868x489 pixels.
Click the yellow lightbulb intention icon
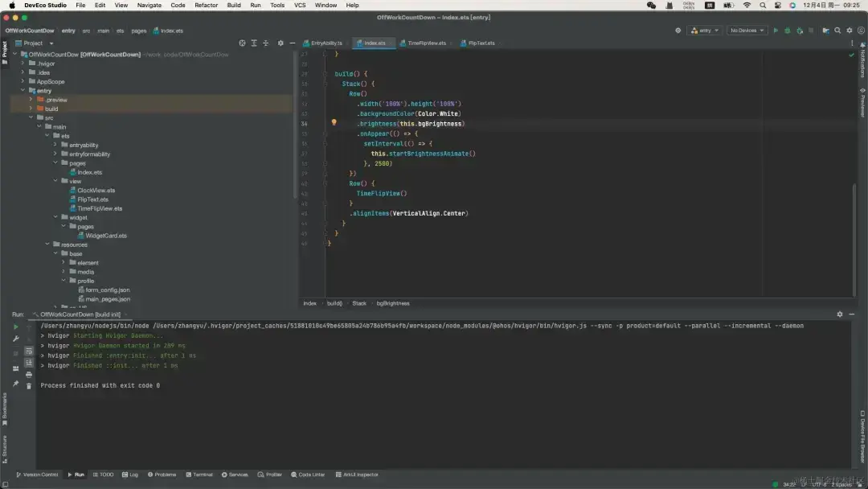tap(334, 122)
